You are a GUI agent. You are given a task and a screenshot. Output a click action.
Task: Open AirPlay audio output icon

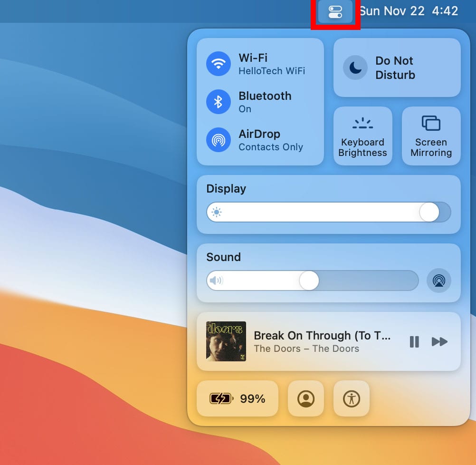[x=438, y=281]
